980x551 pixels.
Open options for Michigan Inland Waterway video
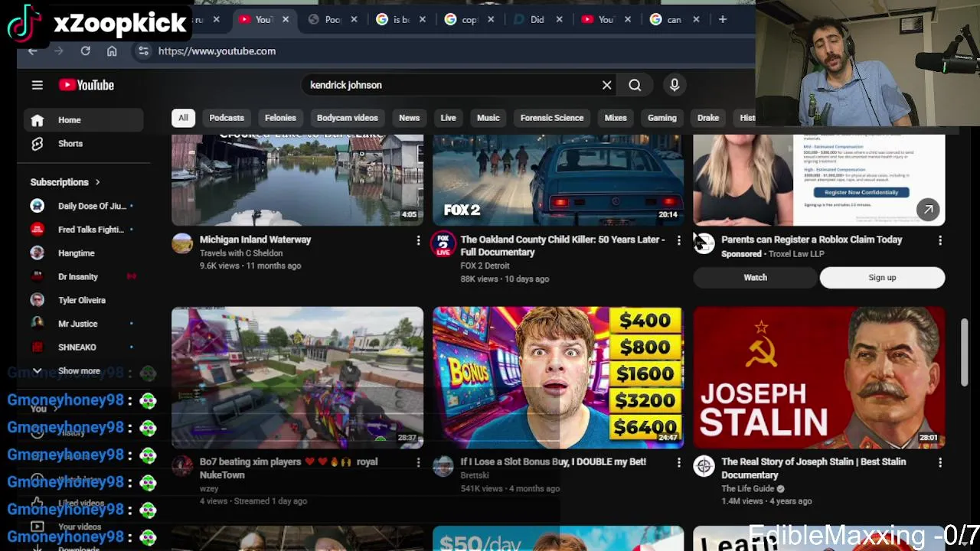(x=418, y=240)
